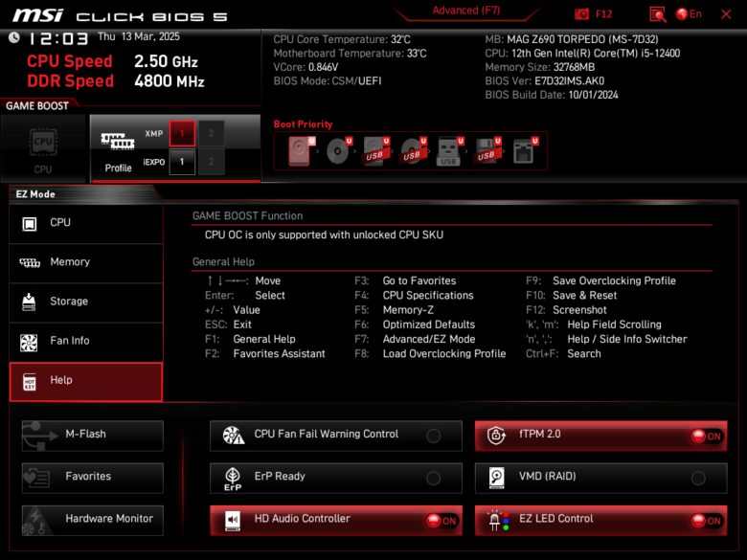
Task: Click the GAME BOOST CPU chip icon
Action: coord(43,142)
